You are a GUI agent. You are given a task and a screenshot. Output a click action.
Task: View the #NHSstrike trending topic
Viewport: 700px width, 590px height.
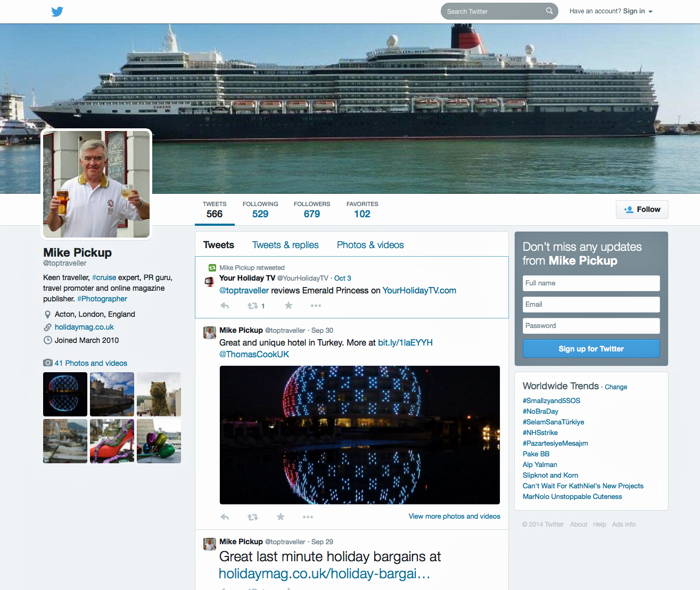click(x=540, y=433)
